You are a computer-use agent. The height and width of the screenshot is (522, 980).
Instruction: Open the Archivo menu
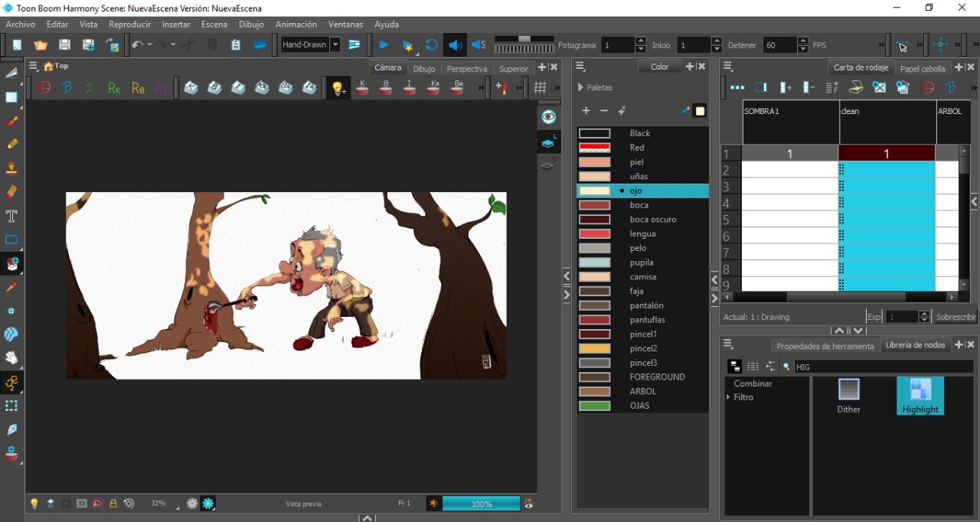21,24
